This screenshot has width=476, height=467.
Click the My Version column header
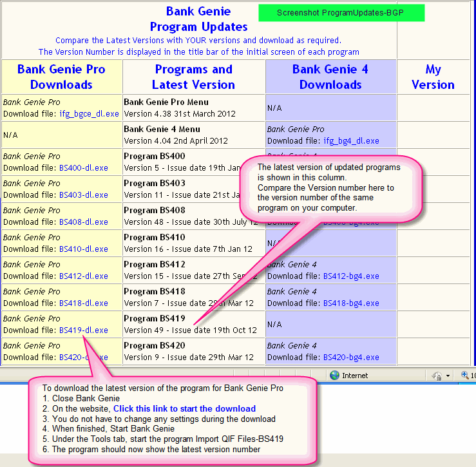point(433,77)
